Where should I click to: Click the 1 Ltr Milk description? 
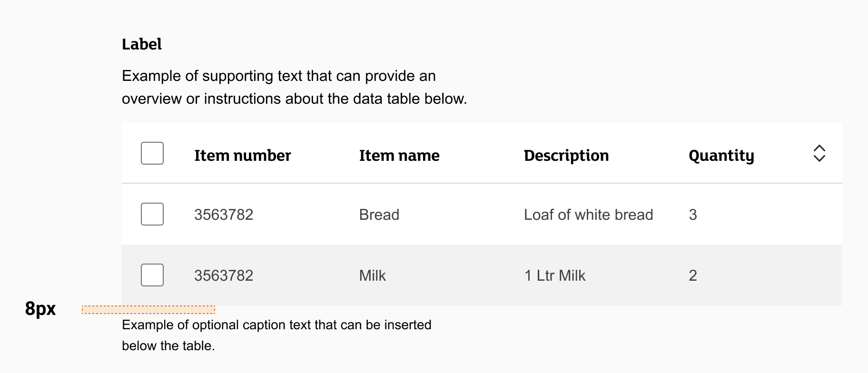click(x=555, y=275)
